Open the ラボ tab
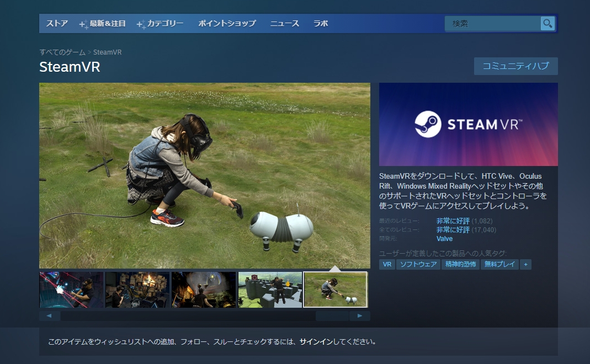This screenshot has width=590, height=364. [321, 23]
